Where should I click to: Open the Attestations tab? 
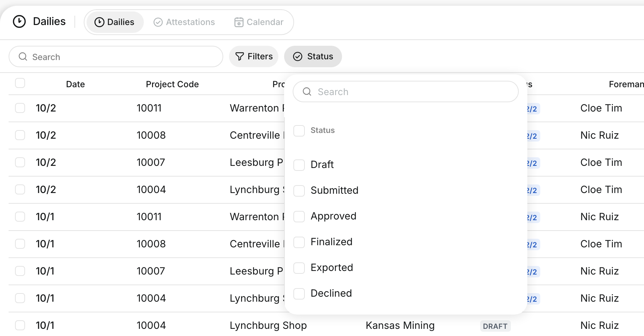[x=184, y=22]
